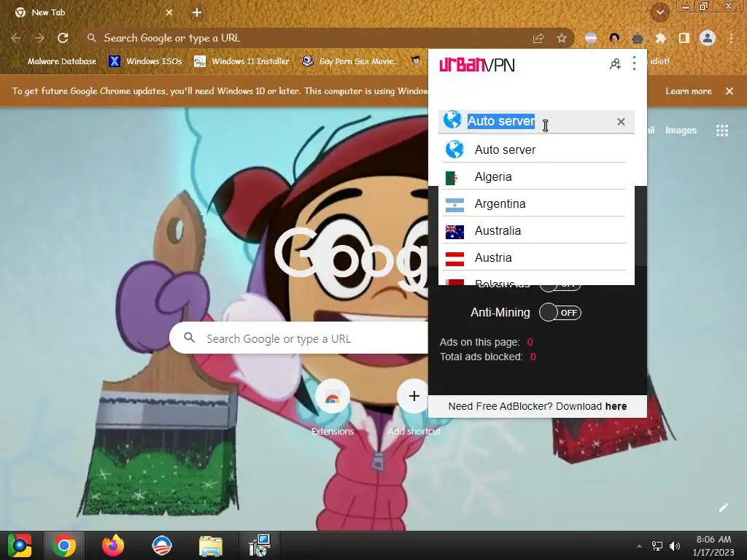Screen dimensions: 747x560
Task: Open the Chrome three-dot menu
Action: pyautogui.click(x=731, y=38)
